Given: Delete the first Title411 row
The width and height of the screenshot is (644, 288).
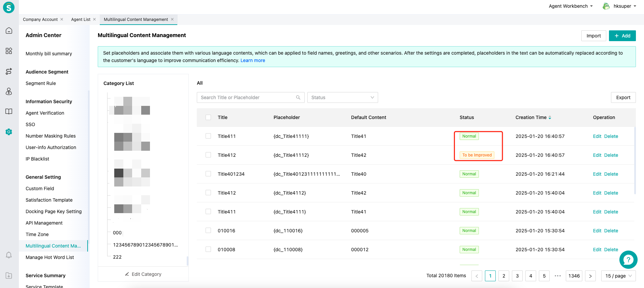Looking at the screenshot, I should pyautogui.click(x=611, y=136).
